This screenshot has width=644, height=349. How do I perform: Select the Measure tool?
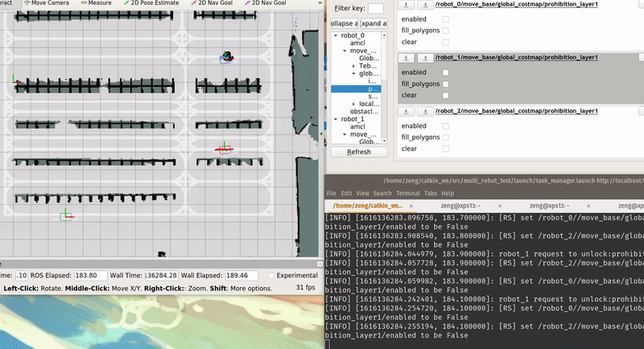click(x=96, y=3)
